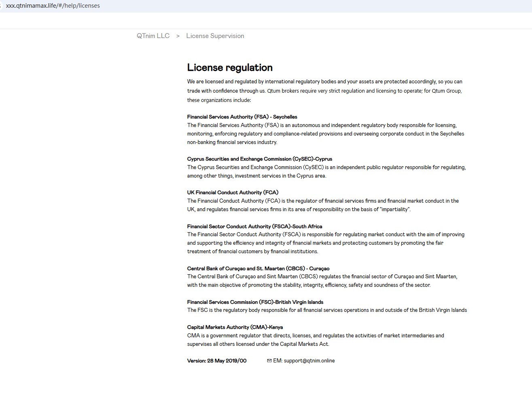The image size is (532, 394).
Task: Click the Financial Services Authority (FSA) - Seychelles heading
Action: click(242, 117)
